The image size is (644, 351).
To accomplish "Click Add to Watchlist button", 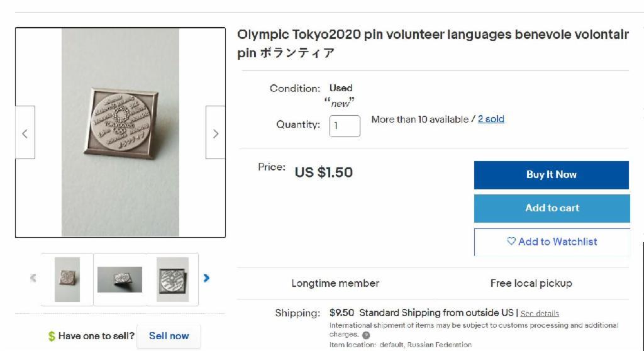I will tap(552, 242).
